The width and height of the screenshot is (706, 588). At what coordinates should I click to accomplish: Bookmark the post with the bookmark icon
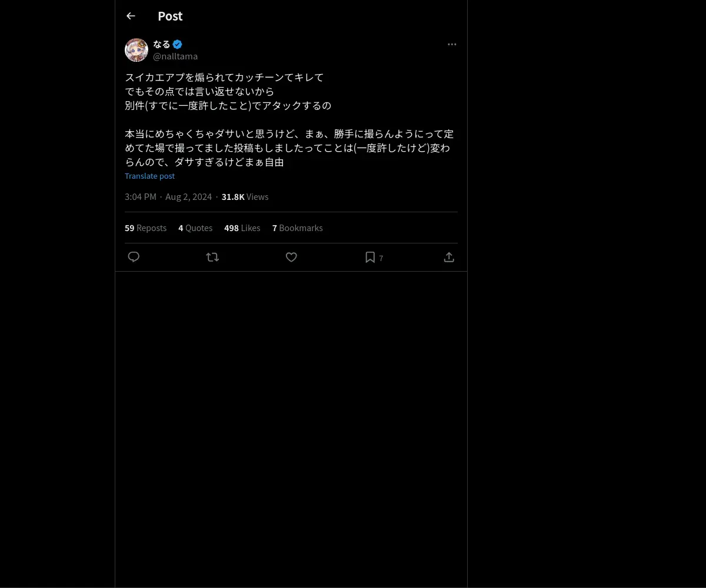coord(370,257)
